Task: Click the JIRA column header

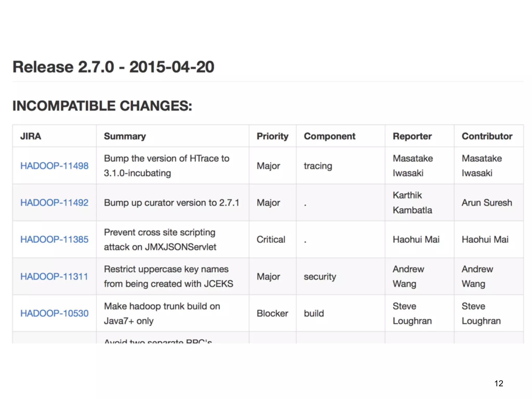Action: pos(31,136)
